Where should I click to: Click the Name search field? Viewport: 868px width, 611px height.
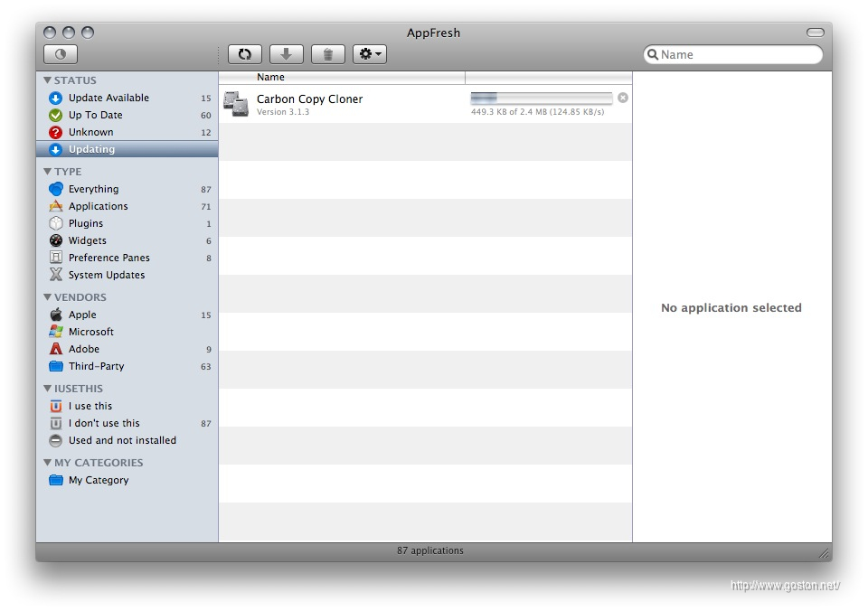click(x=737, y=54)
